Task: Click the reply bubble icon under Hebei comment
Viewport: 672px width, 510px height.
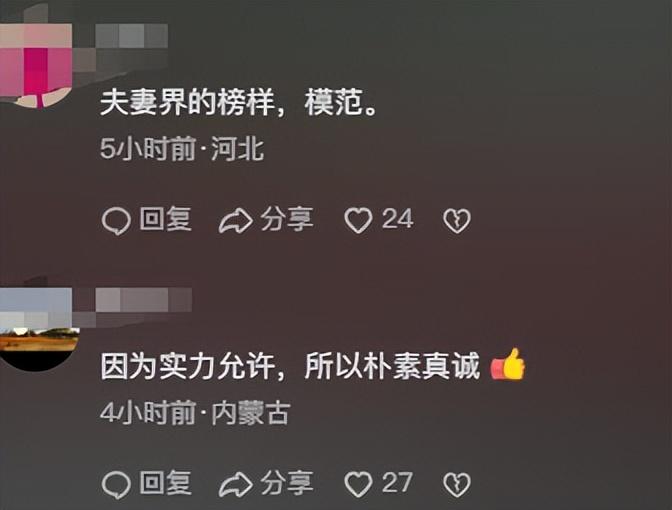Action: click(x=116, y=221)
